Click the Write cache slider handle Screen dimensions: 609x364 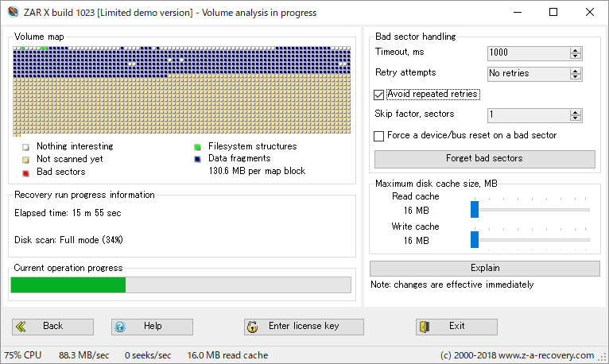coord(475,239)
